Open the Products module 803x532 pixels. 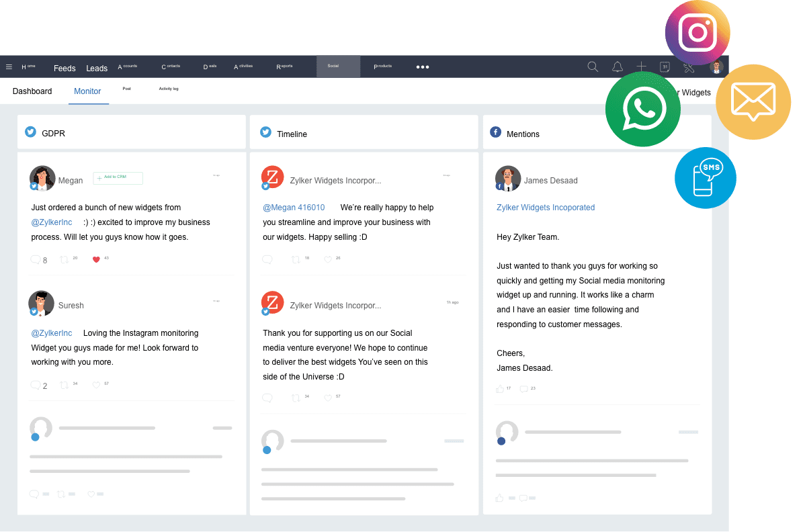click(x=383, y=66)
